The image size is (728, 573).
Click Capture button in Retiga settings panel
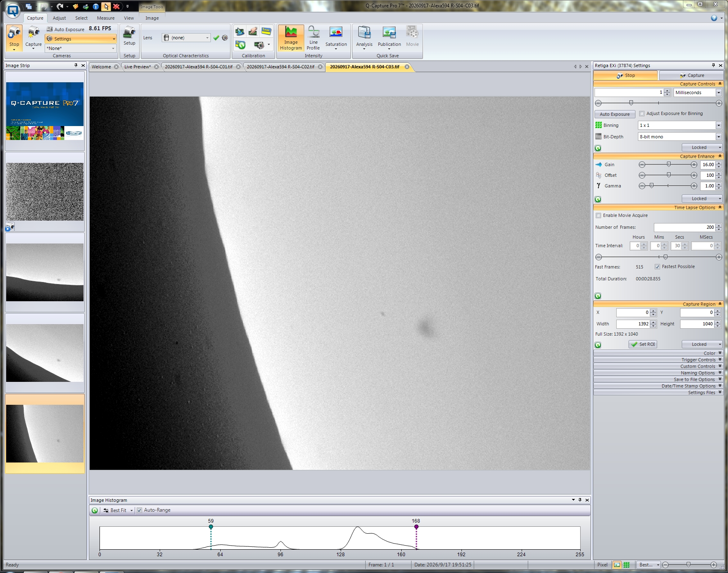click(691, 75)
